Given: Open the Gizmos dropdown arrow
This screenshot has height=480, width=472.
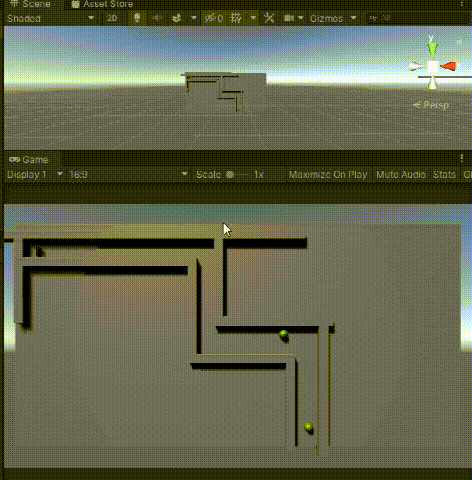Looking at the screenshot, I should click(354, 18).
